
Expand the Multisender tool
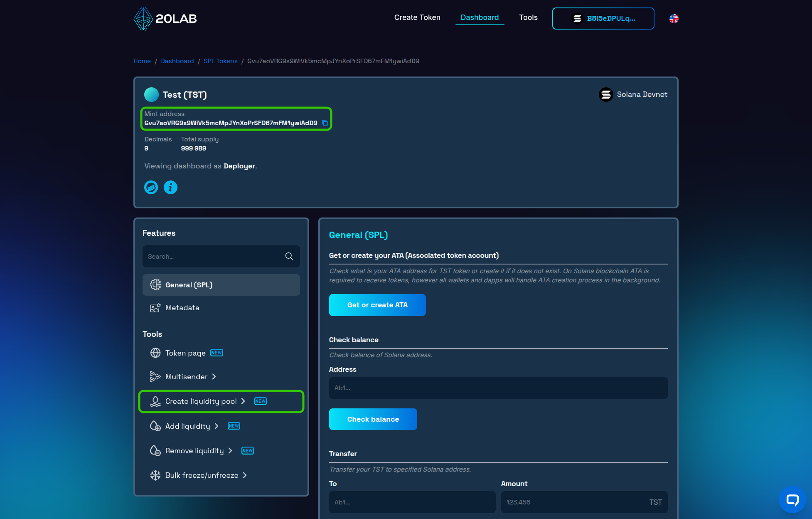coord(186,377)
